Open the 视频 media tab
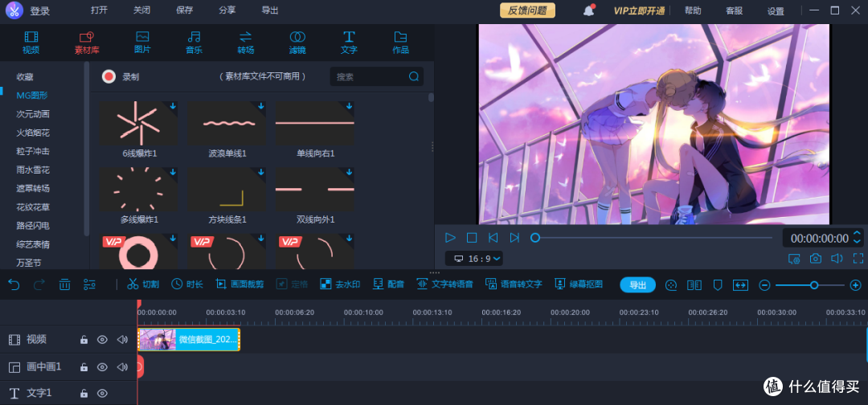 31,43
